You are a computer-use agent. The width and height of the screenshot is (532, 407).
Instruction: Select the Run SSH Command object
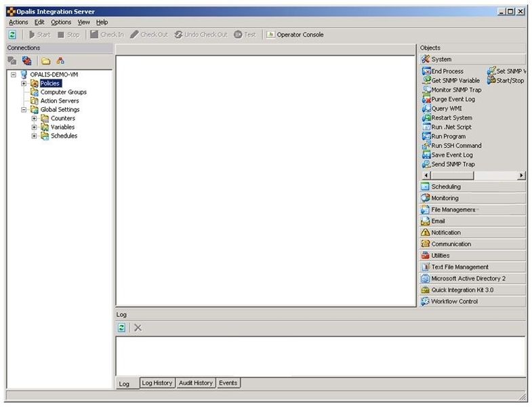[x=452, y=145]
